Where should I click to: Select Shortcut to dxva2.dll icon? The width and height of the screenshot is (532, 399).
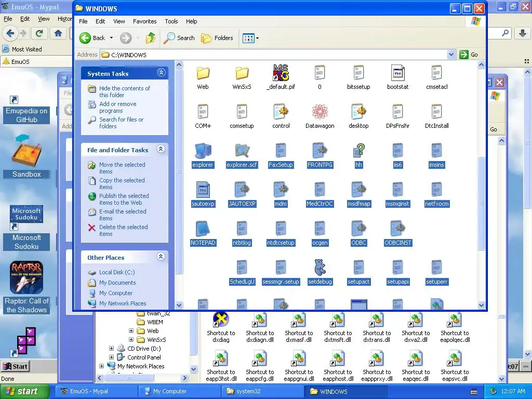coord(416,320)
